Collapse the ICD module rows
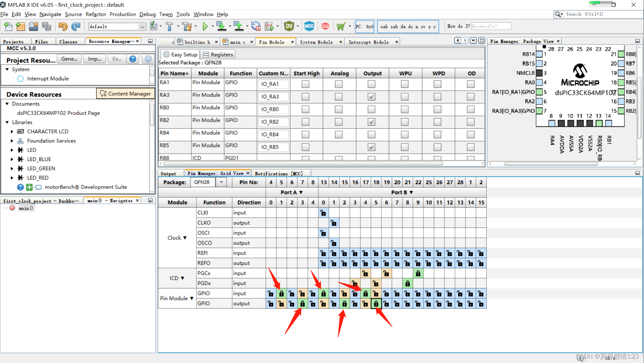This screenshot has width=644, height=363. (x=183, y=278)
